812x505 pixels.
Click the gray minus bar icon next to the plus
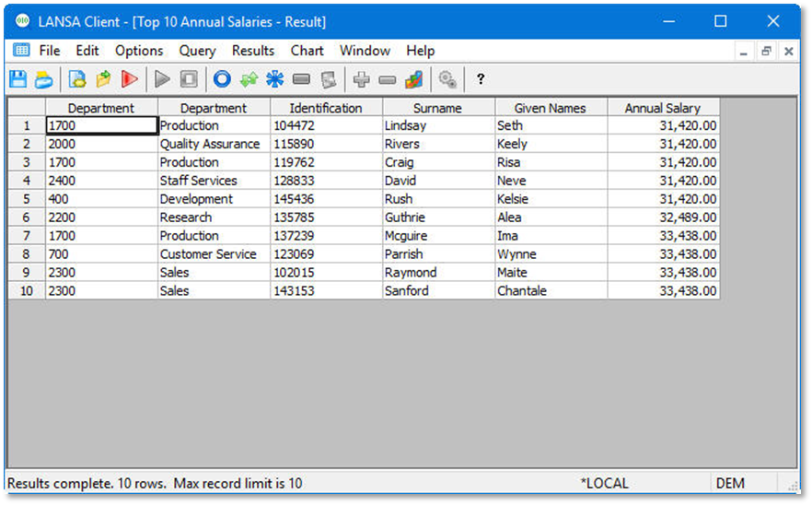point(388,80)
